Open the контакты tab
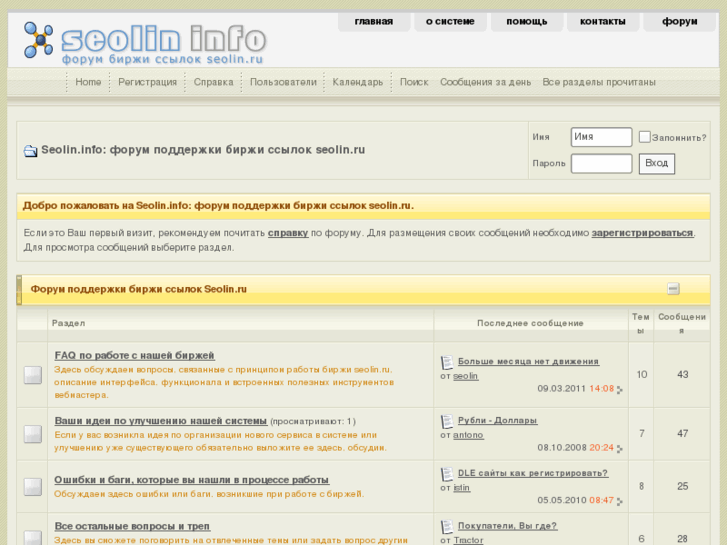 [x=603, y=22]
